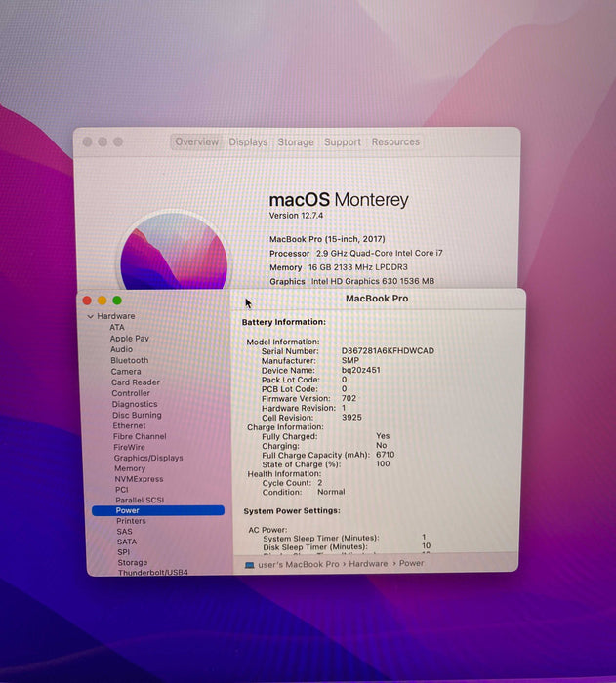
Task: Click Power in the path bar
Action: click(411, 563)
